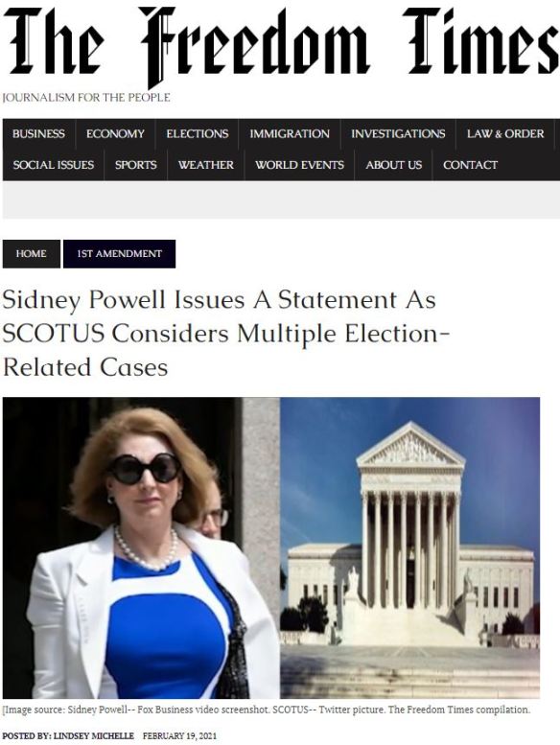
Task: Choose Law & Order in navigation
Action: coord(505,134)
